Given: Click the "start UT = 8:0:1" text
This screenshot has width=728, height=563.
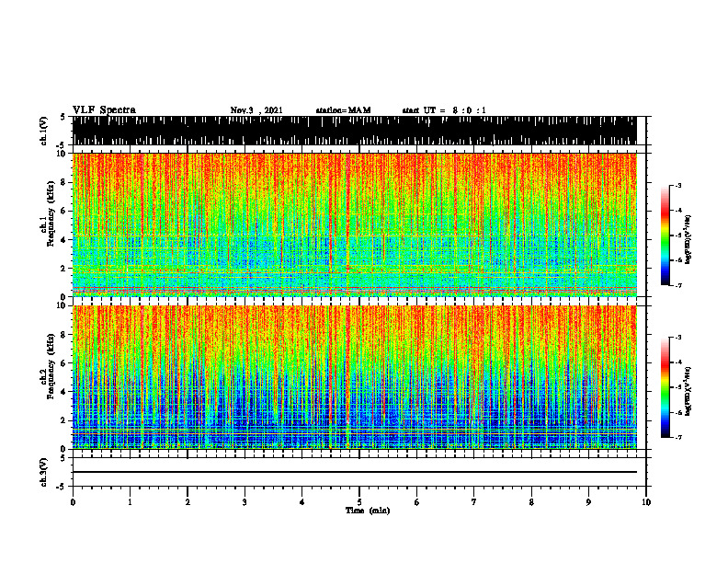Looking at the screenshot, I should click(444, 110).
